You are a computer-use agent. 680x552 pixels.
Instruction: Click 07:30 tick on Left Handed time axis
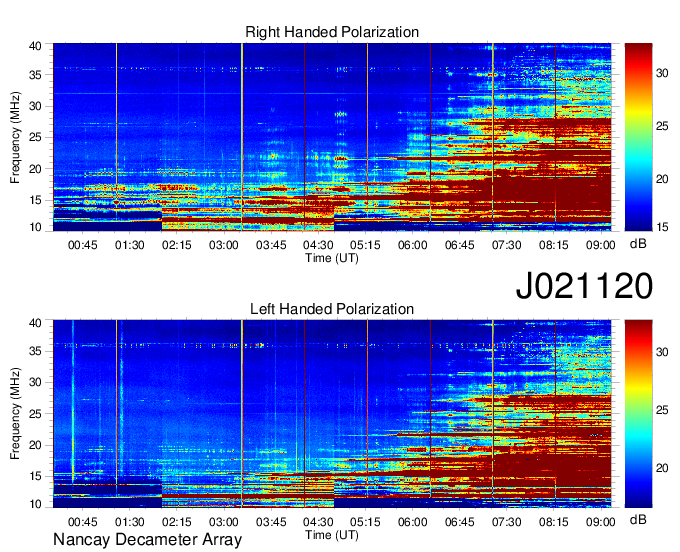click(x=507, y=522)
